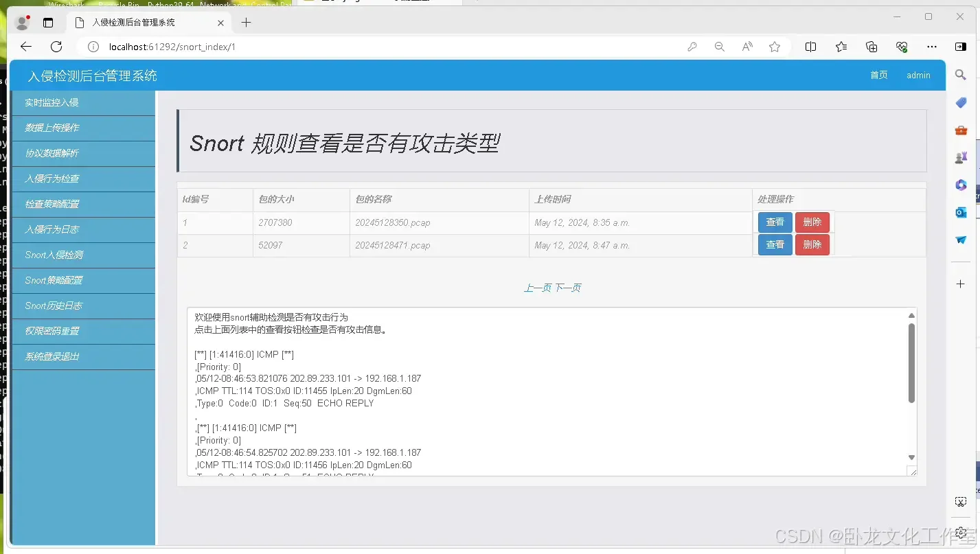Screen dimensions: 980x554
Task: Open the 首页 navigation link
Action: 878,76
